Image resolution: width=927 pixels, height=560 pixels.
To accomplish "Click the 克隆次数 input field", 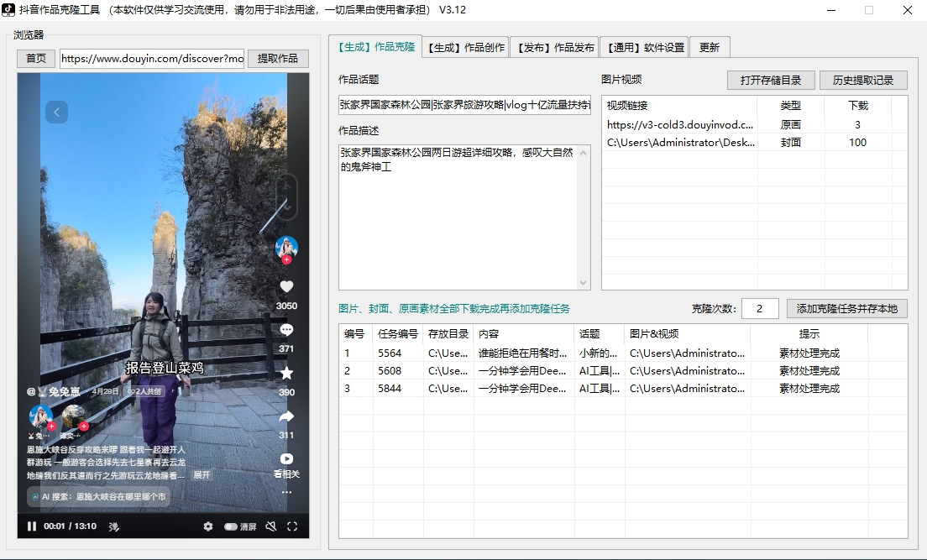I will click(x=760, y=308).
